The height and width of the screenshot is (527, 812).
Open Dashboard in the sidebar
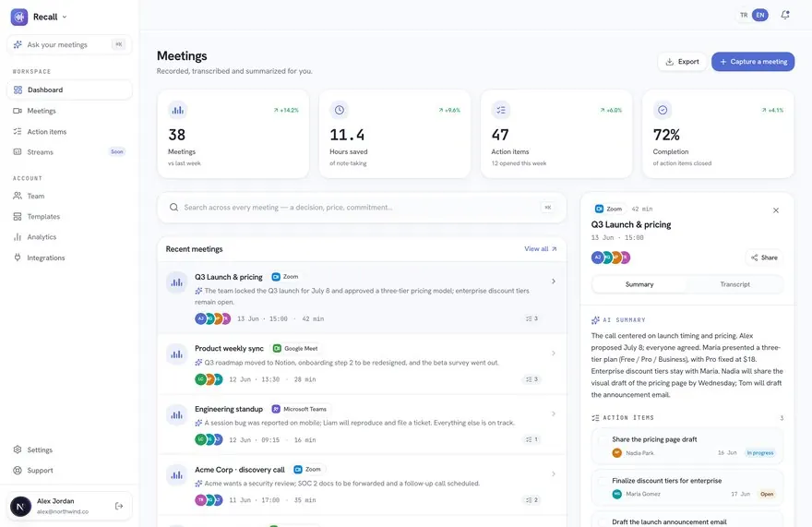tap(69, 90)
